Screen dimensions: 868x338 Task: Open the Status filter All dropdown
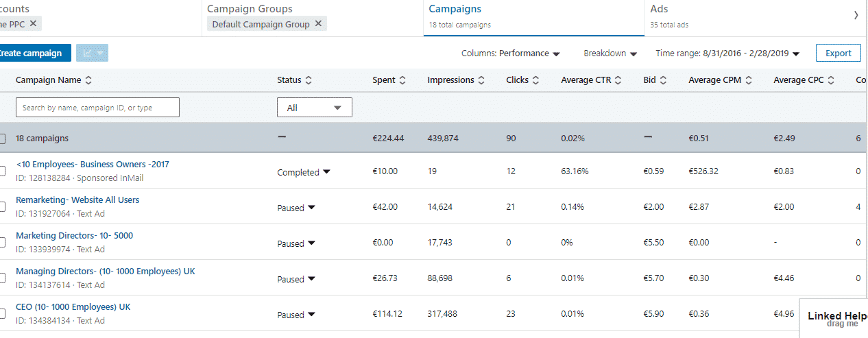314,108
